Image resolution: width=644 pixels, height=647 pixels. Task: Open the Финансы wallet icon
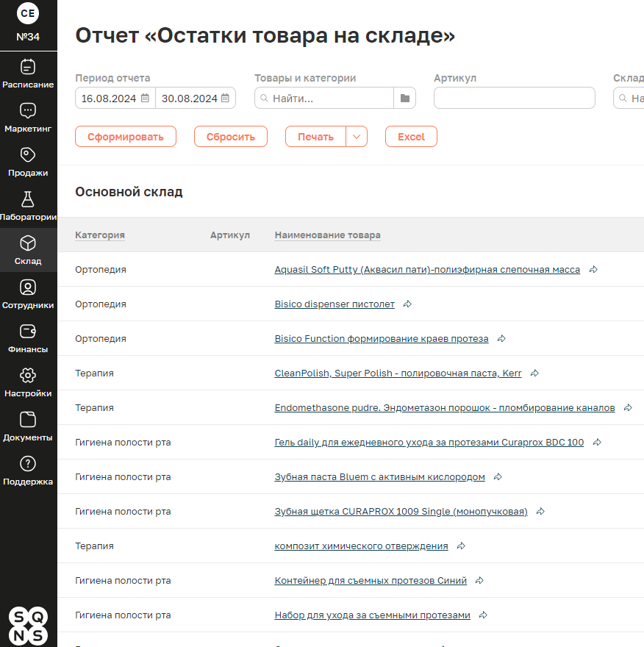point(28,332)
